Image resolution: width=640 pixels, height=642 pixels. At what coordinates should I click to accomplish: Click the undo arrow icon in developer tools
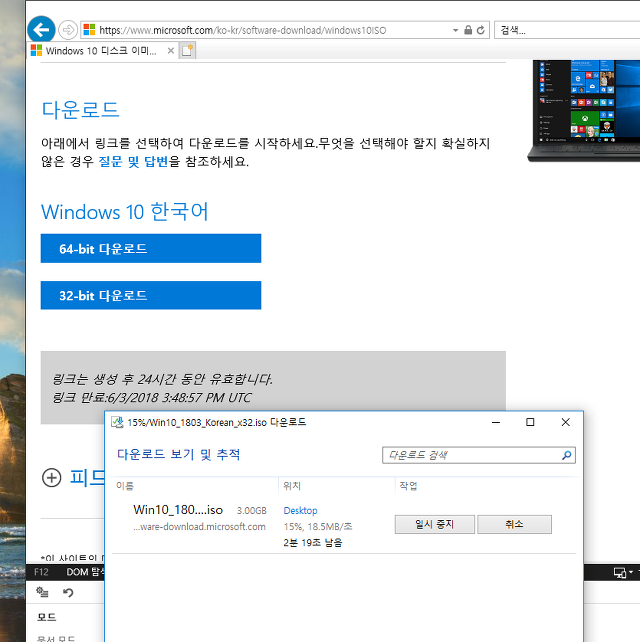[68, 592]
